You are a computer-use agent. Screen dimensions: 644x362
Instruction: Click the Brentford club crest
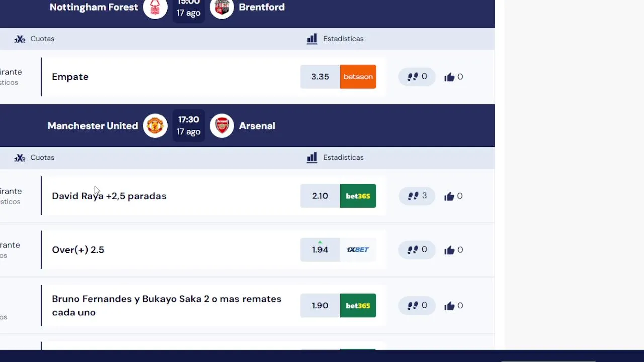[222, 8]
